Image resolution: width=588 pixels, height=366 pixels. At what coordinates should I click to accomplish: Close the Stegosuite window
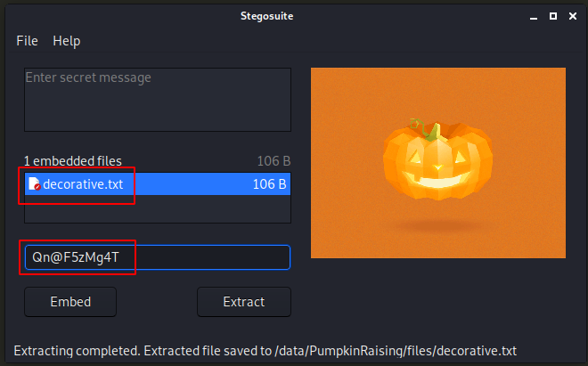pyautogui.click(x=572, y=15)
